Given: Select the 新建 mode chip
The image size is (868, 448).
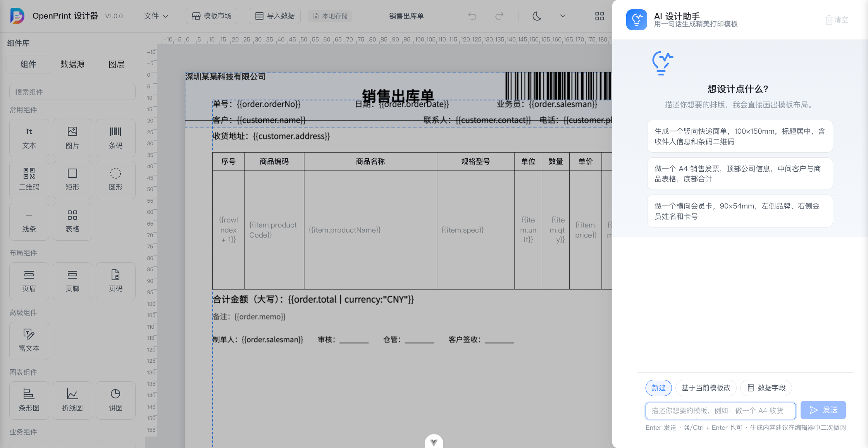Looking at the screenshot, I should pos(658,388).
